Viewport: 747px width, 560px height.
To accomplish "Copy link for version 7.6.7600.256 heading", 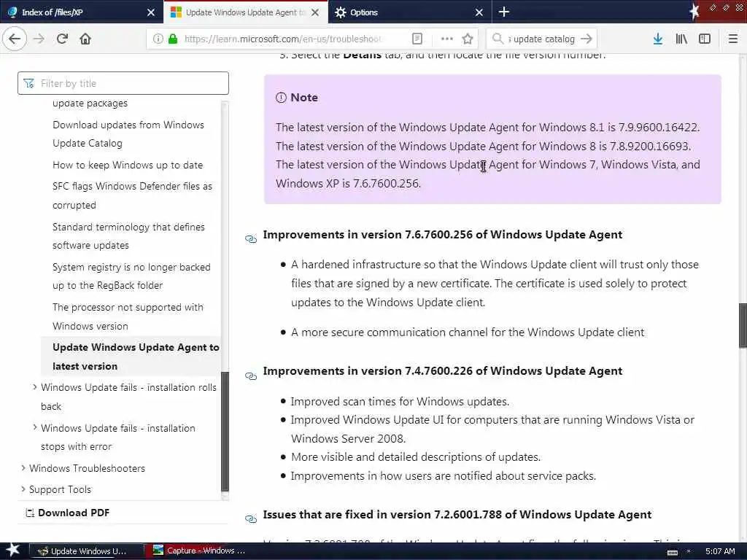I will click(251, 239).
